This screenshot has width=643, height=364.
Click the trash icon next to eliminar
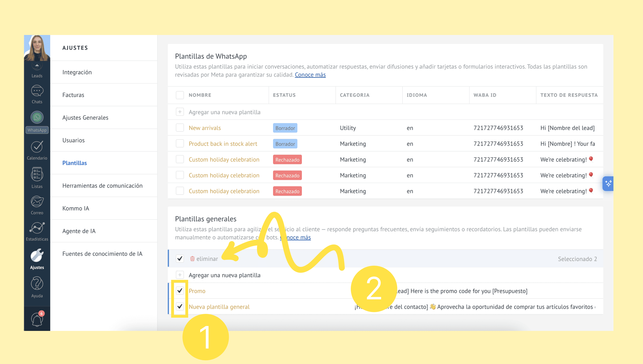(x=192, y=259)
